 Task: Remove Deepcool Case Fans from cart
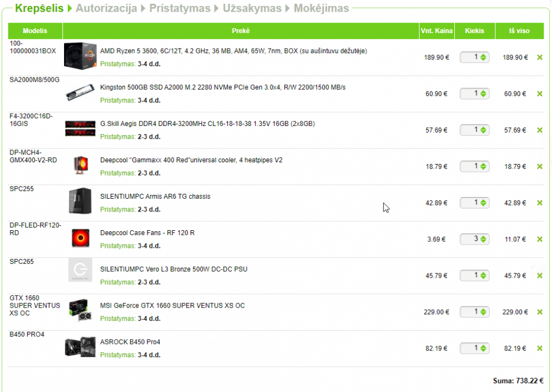point(539,239)
